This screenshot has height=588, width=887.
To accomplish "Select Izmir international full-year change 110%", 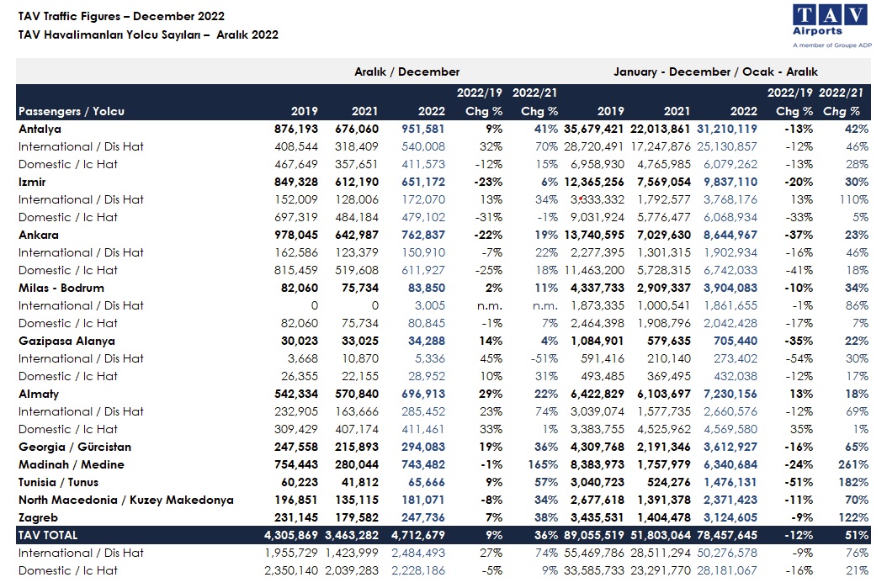I will tap(854, 199).
